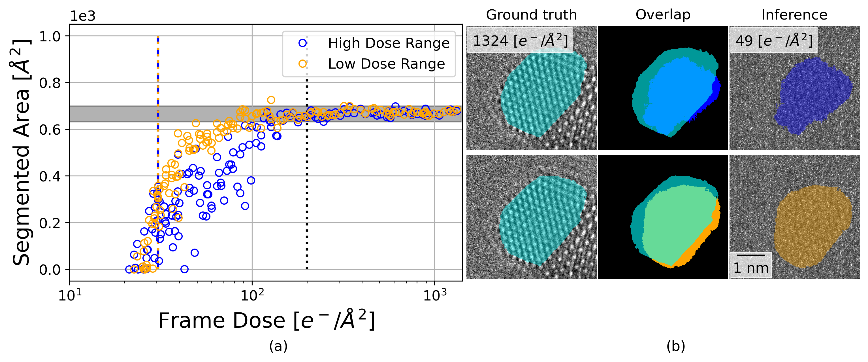
Task: Click the 1324 dose label box
Action: click(x=520, y=41)
